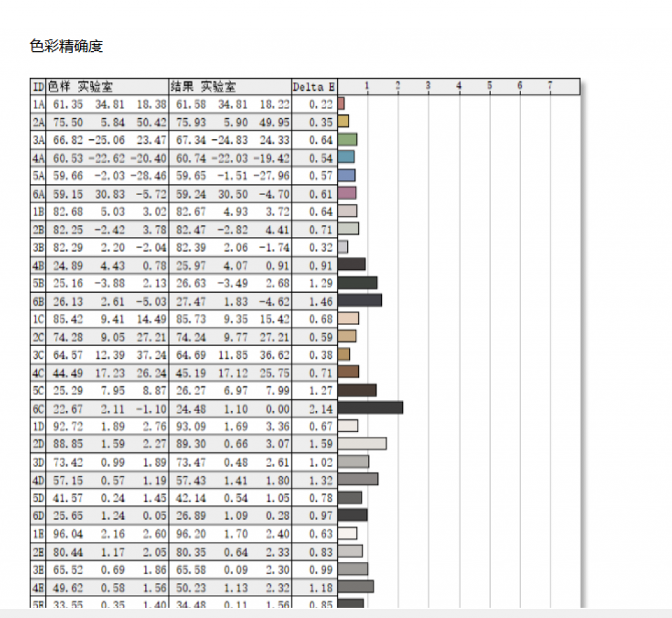Click the brown 4C color bar
This screenshot has width=672, height=618.
click(348, 372)
